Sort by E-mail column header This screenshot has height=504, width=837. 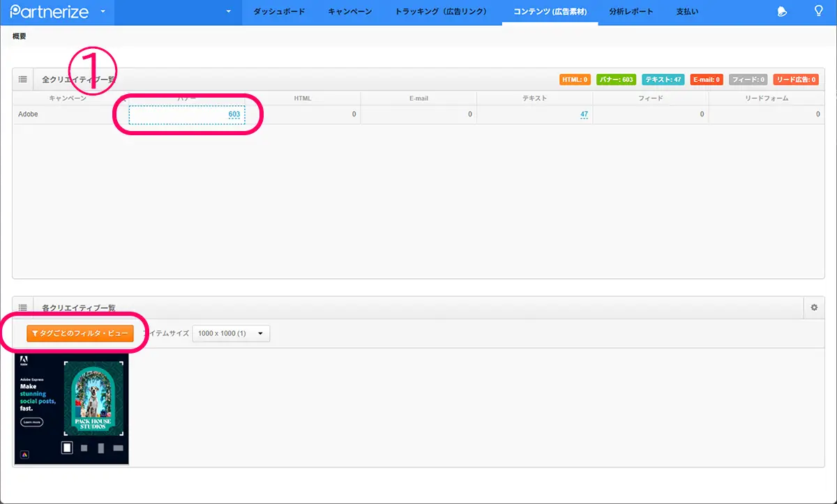(x=418, y=98)
